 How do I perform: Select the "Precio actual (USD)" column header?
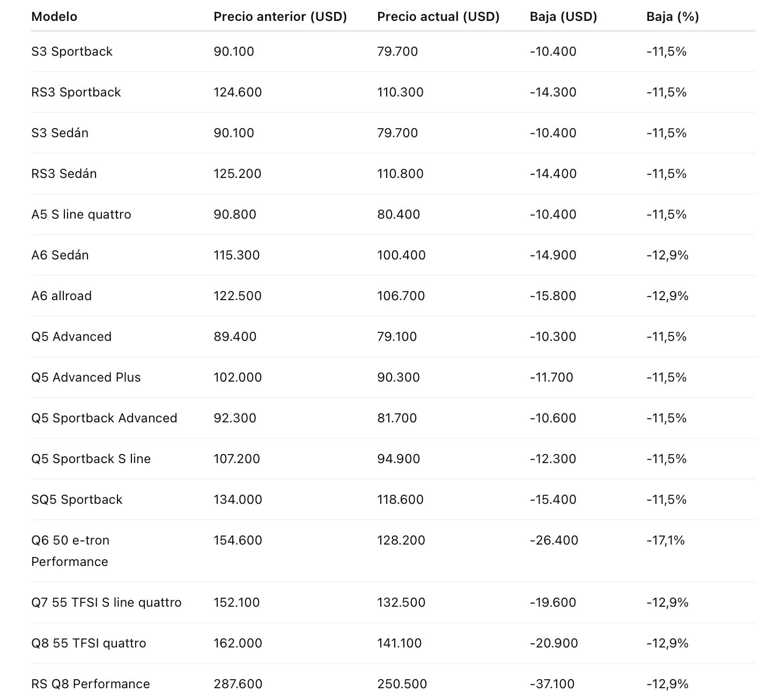tap(438, 17)
